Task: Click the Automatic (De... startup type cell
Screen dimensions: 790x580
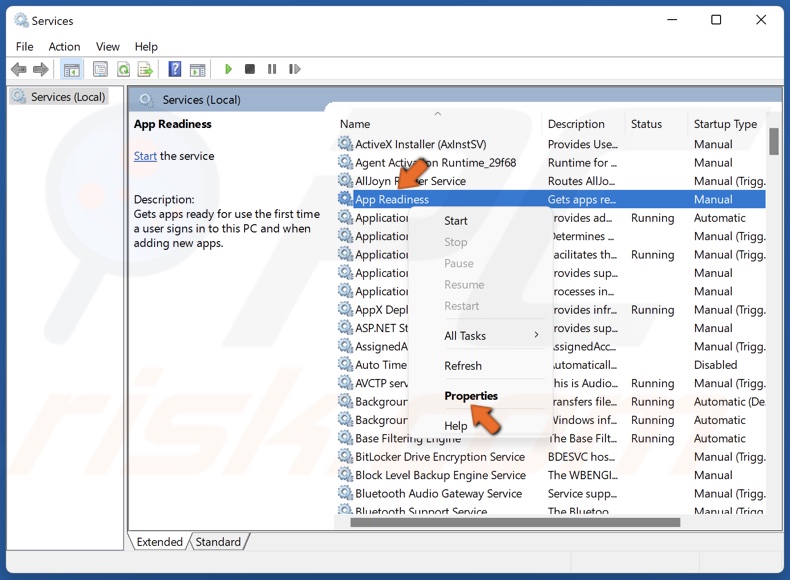Action: pyautogui.click(x=729, y=402)
